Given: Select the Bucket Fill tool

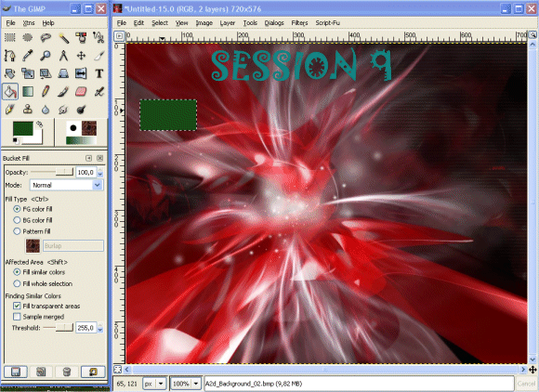Looking at the screenshot, I should 10,92.
